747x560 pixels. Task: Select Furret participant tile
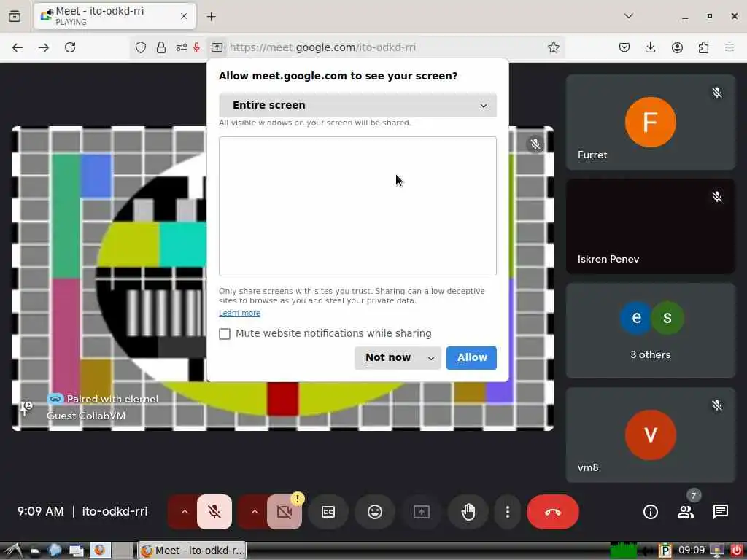pyautogui.click(x=650, y=122)
